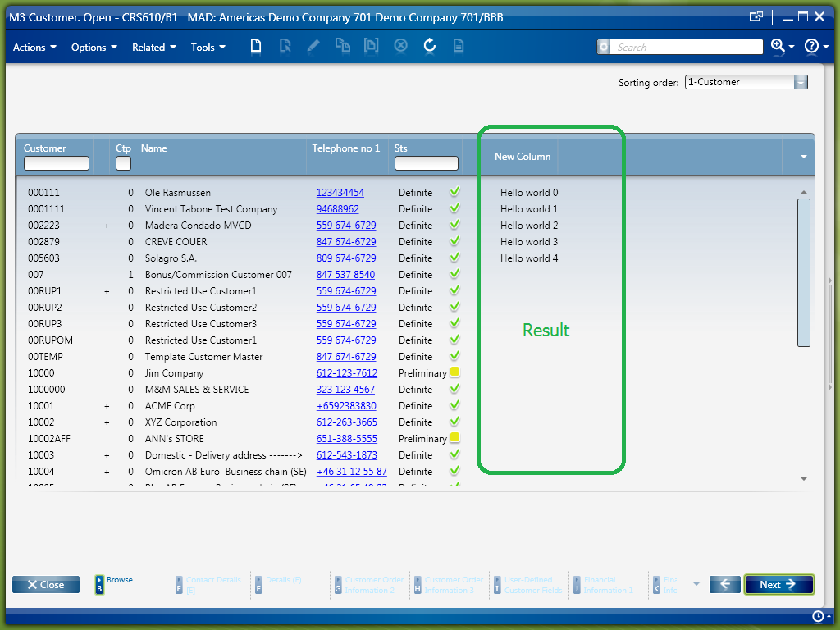
Task: Click the zoom magnifier icon
Action: 778,47
